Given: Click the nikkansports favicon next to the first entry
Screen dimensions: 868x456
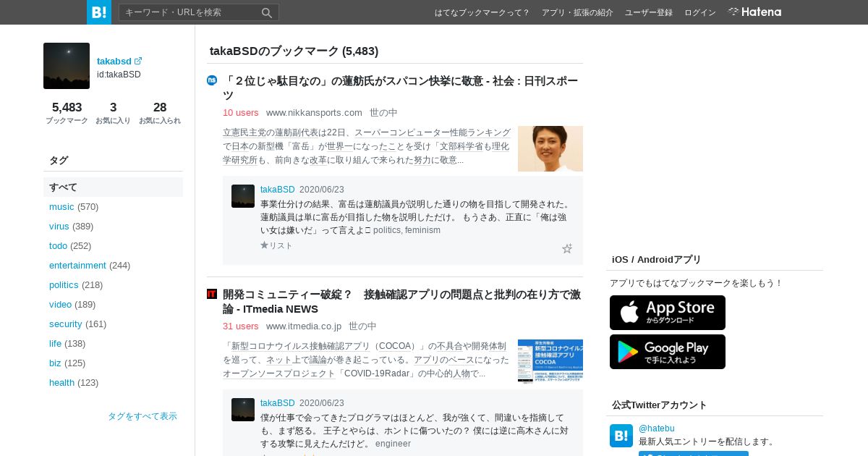Looking at the screenshot, I should pos(212,80).
